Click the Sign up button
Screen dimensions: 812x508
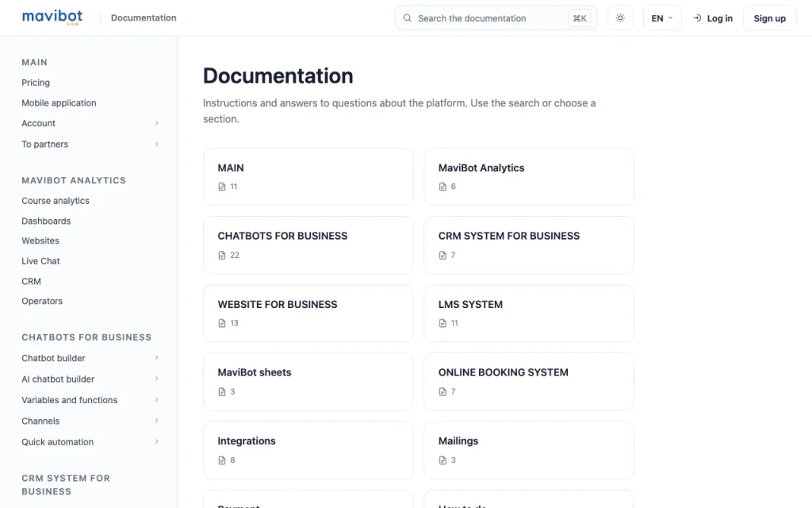[x=769, y=18]
